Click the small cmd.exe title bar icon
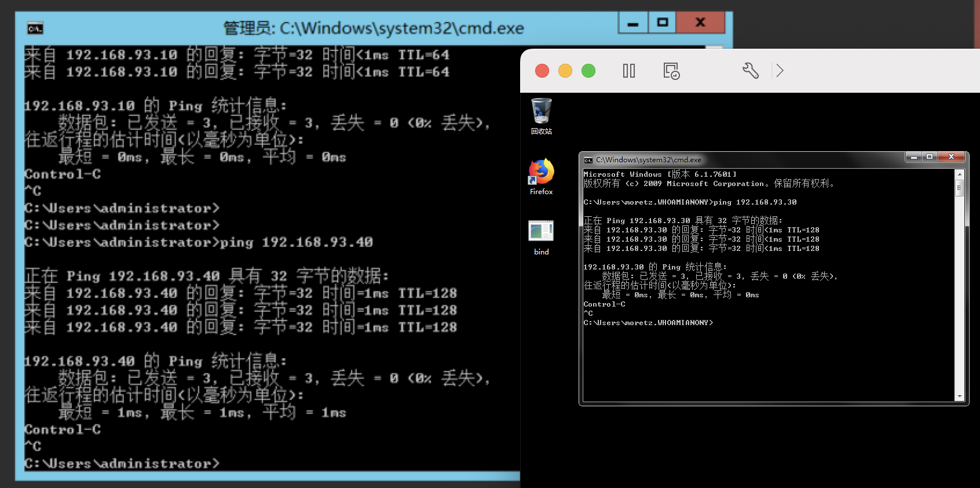Screen dimensions: 980x488 [588, 160]
